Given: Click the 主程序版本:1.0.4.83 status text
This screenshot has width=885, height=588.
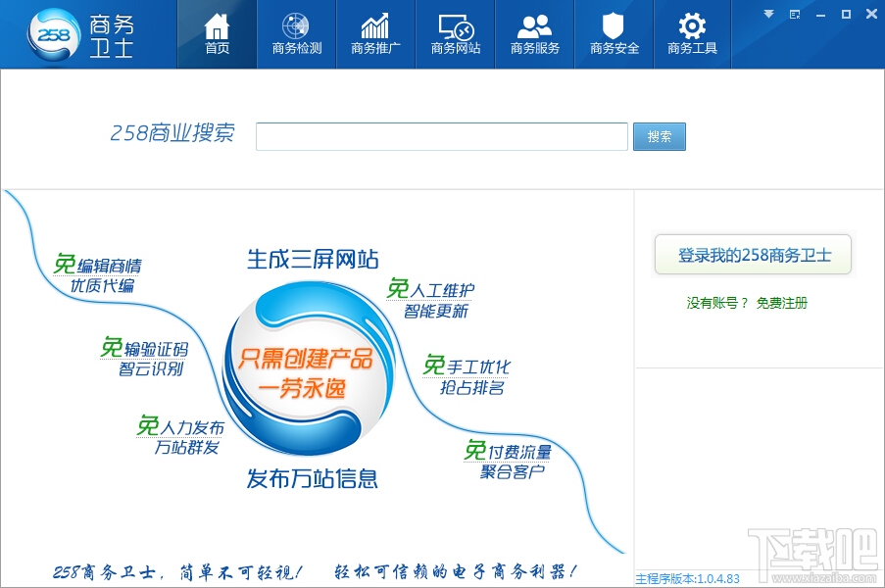Looking at the screenshot, I should pyautogui.click(x=687, y=579).
